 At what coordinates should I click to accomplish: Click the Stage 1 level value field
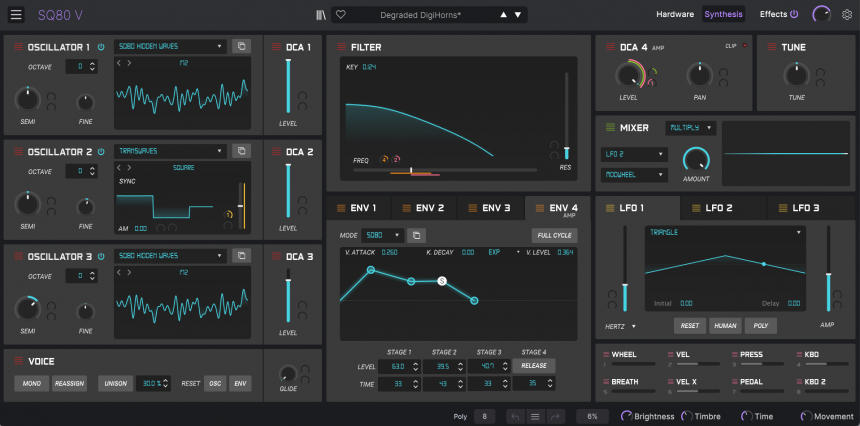tap(399, 366)
